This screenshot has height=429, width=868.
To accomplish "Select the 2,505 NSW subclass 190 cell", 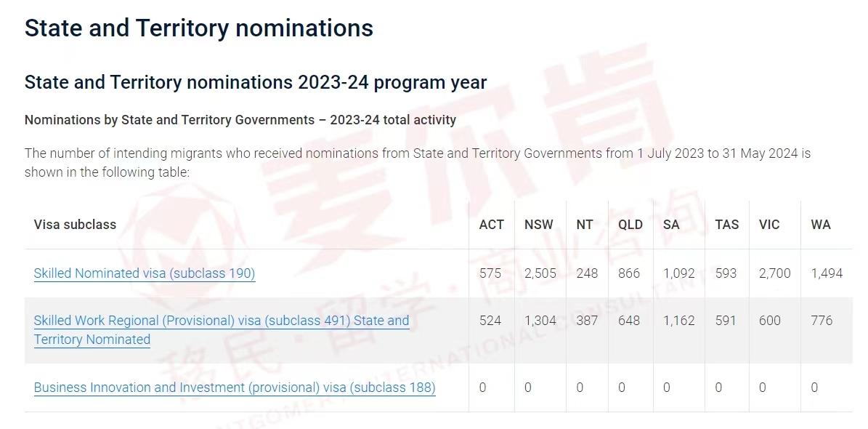I will point(540,273).
